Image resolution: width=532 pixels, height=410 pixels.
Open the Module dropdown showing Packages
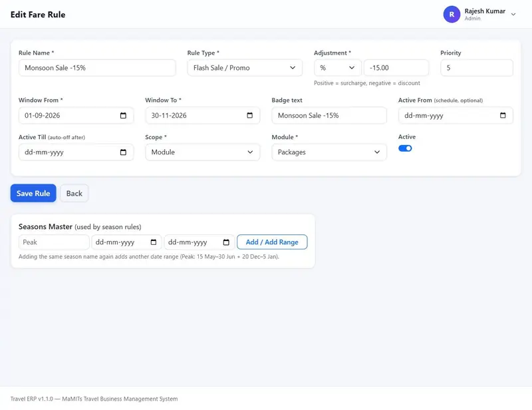tap(329, 152)
